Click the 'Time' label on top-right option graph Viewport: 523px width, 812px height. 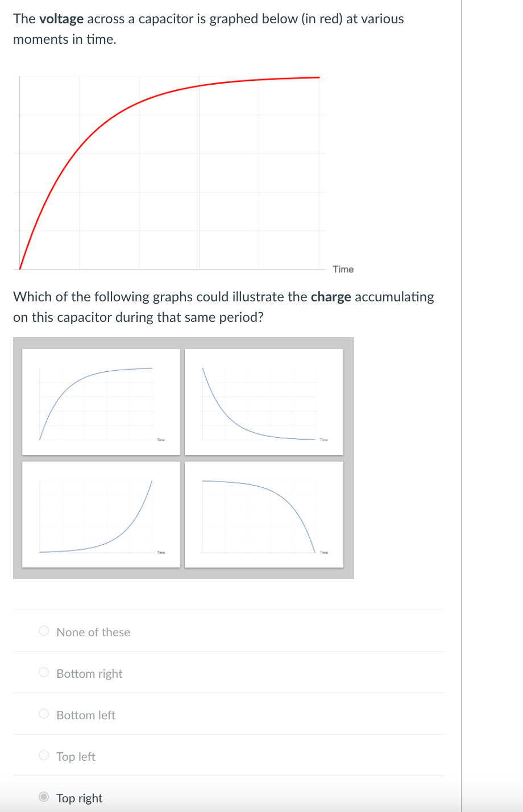point(323,439)
